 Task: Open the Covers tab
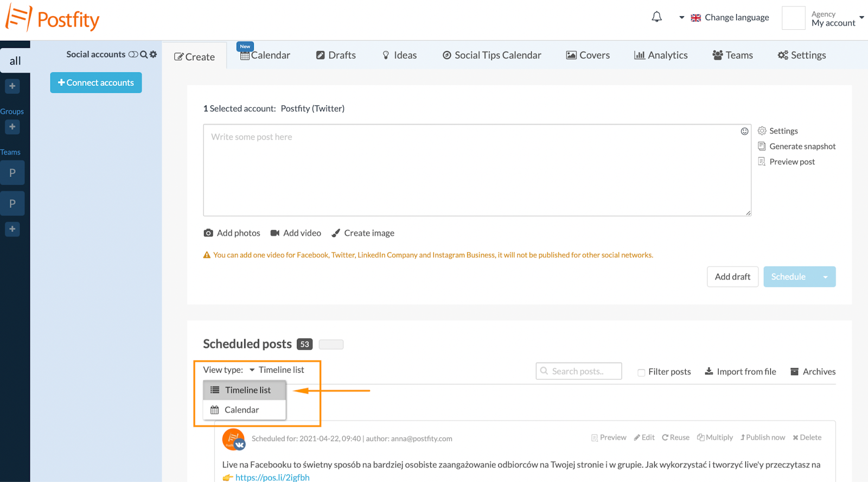(x=588, y=55)
